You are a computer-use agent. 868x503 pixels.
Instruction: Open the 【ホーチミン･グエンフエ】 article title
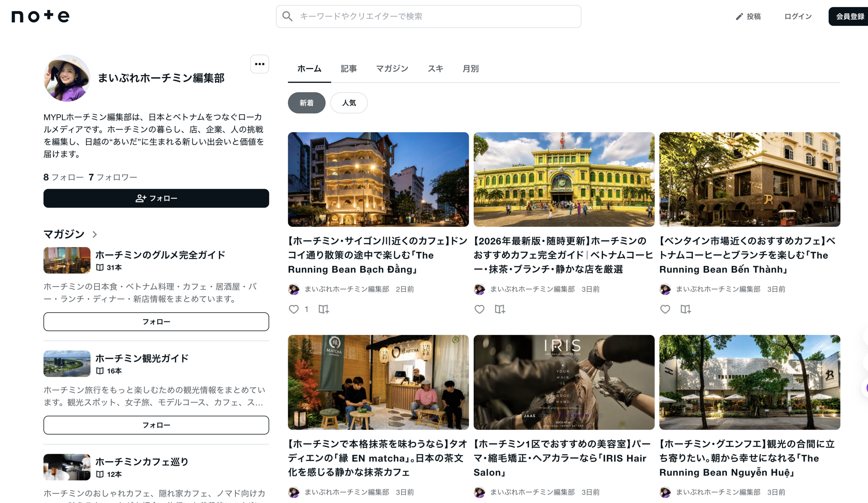[x=747, y=458]
